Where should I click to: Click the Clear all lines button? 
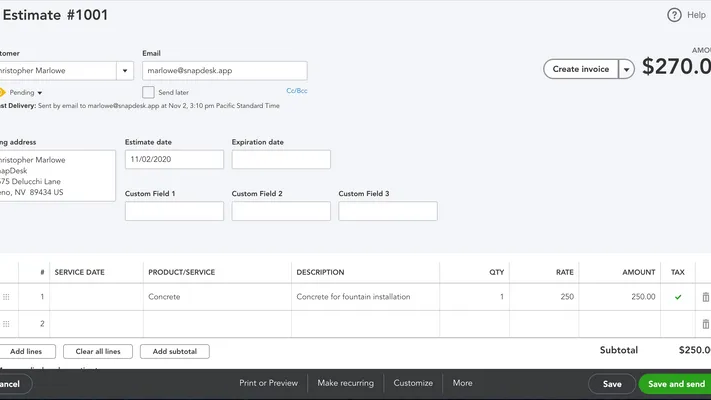[x=98, y=352]
